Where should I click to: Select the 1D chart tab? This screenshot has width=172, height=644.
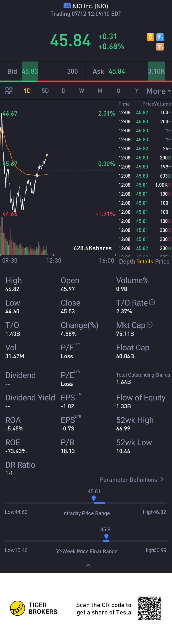[x=27, y=91]
